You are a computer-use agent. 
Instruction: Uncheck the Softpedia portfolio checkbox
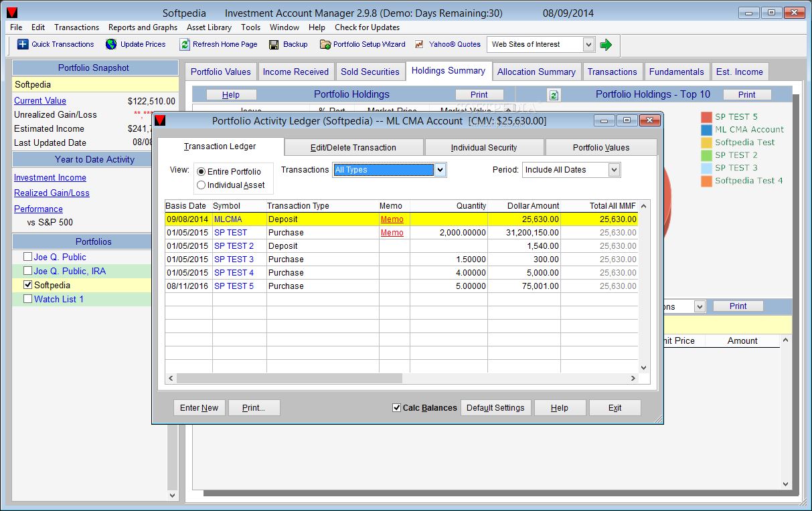[27, 285]
